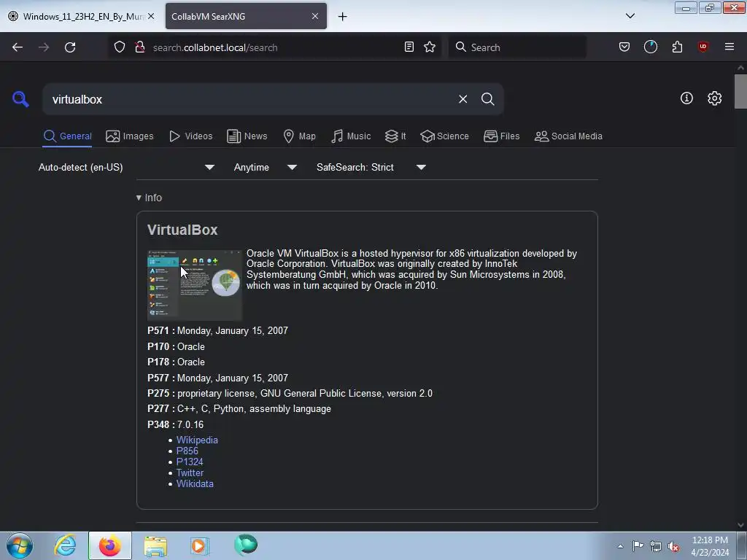Toggle reader view icon in address bar
Image resolution: width=747 pixels, height=560 pixels.
tap(409, 47)
